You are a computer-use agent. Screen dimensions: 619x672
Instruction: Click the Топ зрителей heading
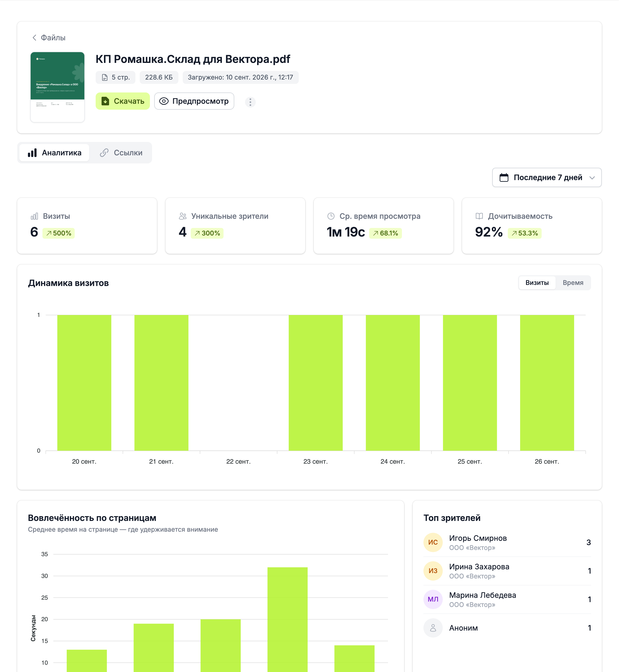[x=452, y=518]
